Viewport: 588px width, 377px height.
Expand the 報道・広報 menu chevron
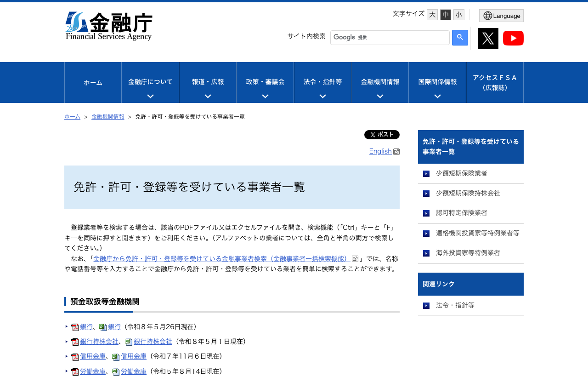pyautogui.click(x=208, y=96)
